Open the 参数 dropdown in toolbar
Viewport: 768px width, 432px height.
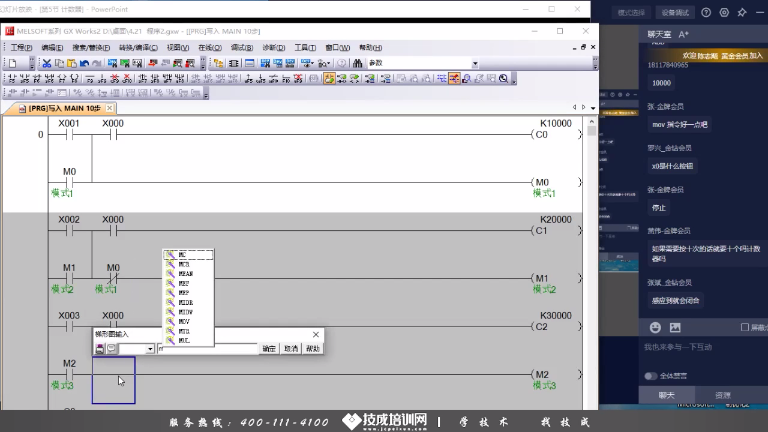[475, 64]
